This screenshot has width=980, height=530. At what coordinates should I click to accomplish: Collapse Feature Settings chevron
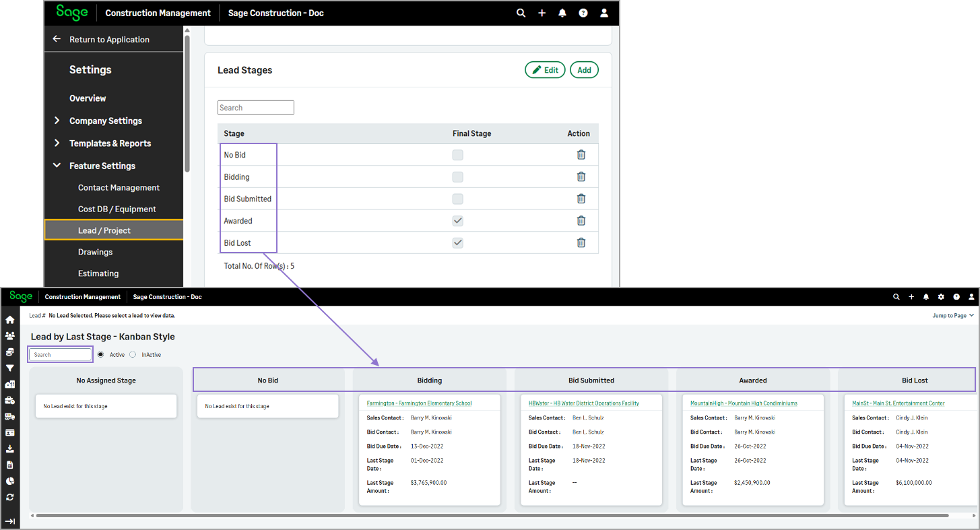tap(57, 166)
